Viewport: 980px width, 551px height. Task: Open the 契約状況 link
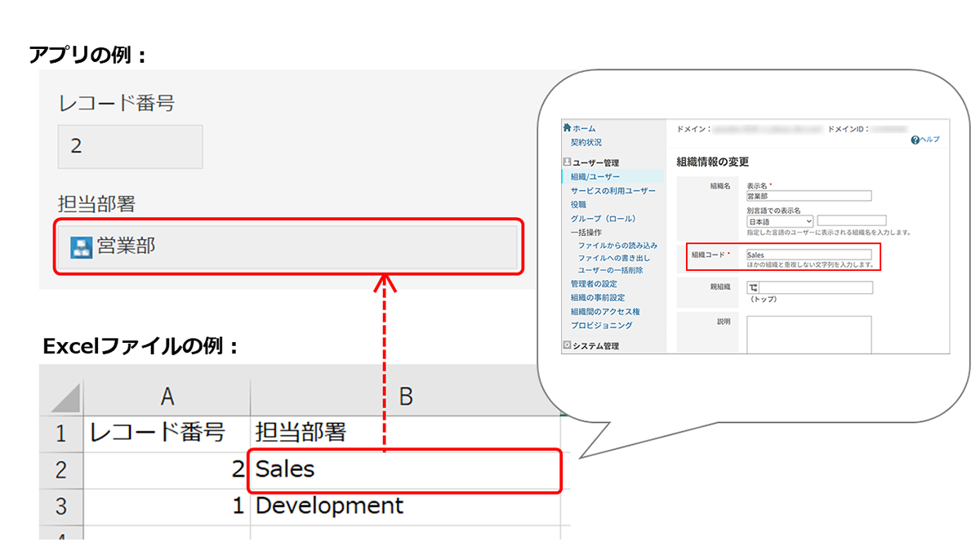pyautogui.click(x=586, y=142)
